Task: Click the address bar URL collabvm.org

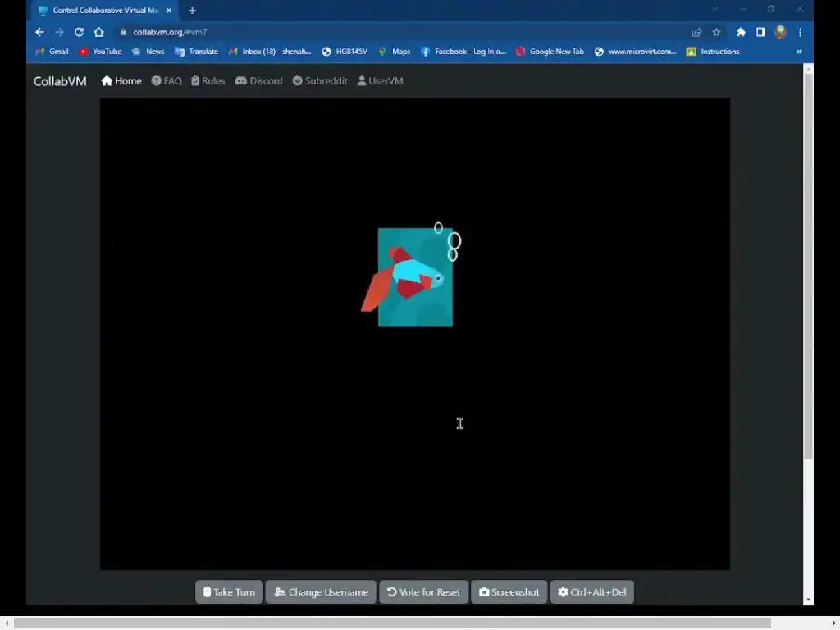Action: click(170, 32)
